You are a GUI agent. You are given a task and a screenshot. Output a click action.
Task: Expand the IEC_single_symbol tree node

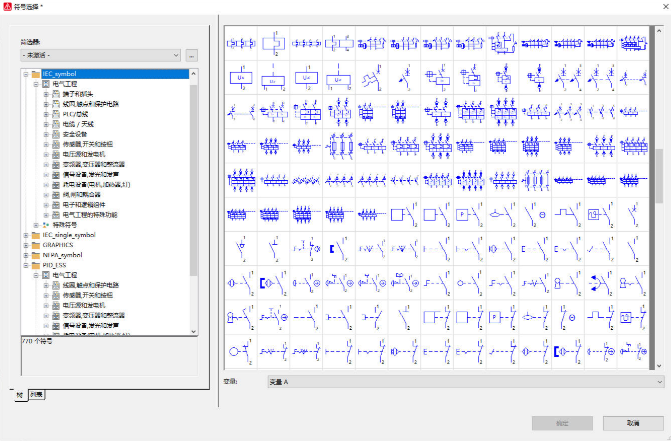[x=25, y=235]
